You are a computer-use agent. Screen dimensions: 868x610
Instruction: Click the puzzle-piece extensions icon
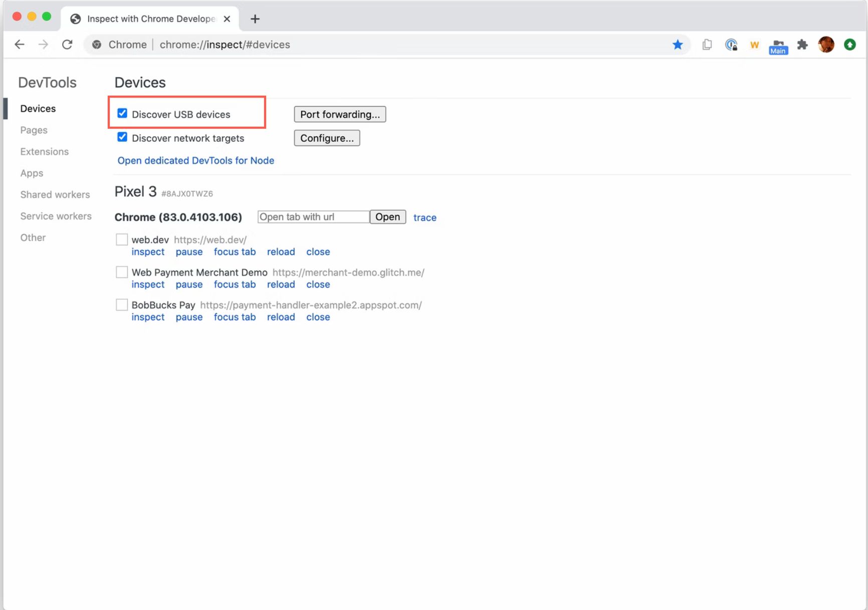[802, 45]
